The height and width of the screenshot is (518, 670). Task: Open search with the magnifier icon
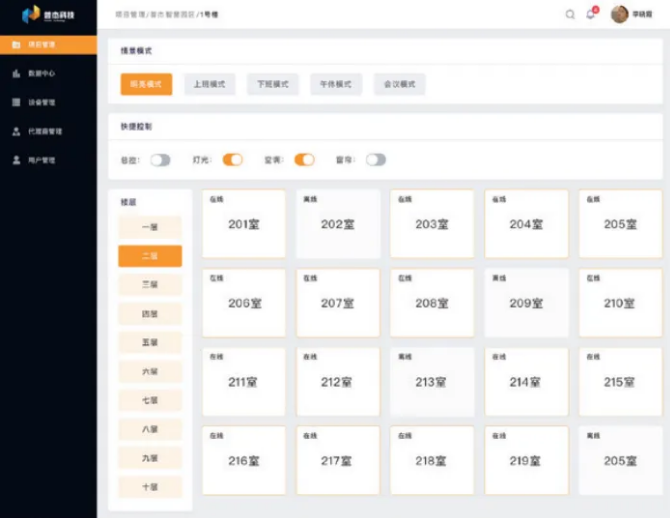point(570,15)
